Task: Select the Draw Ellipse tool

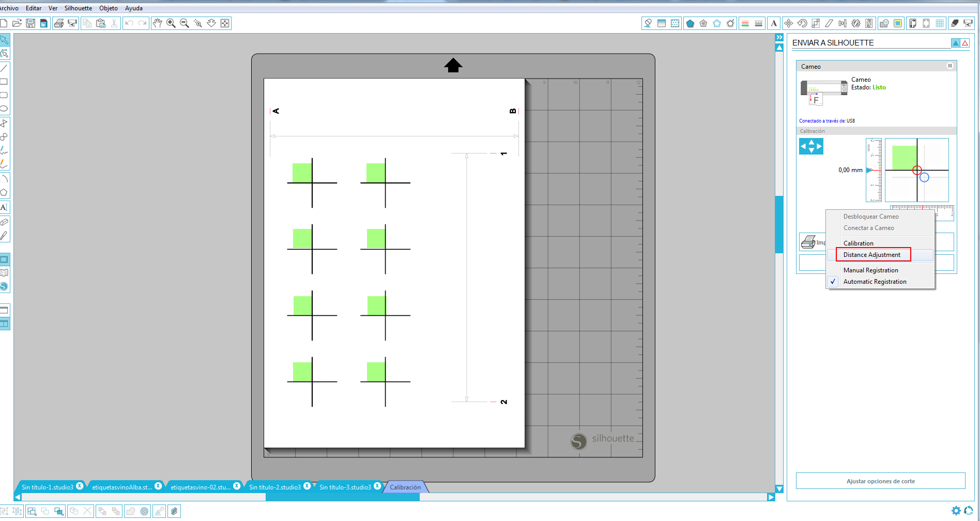Action: coord(4,109)
